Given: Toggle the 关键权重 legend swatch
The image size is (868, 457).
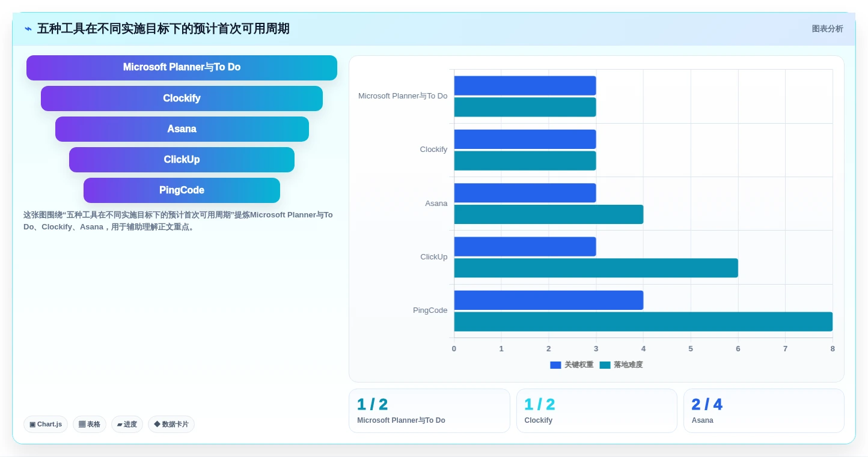Looking at the screenshot, I should [555, 365].
